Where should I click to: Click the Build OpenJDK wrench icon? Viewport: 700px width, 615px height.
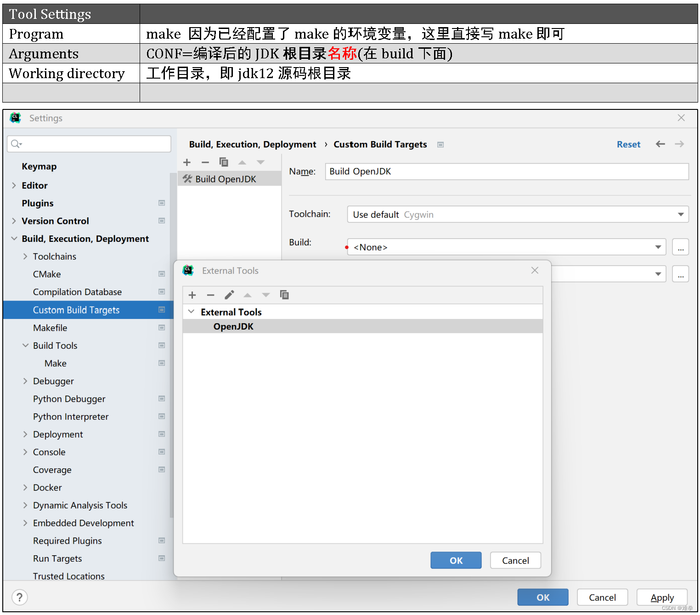(x=187, y=179)
